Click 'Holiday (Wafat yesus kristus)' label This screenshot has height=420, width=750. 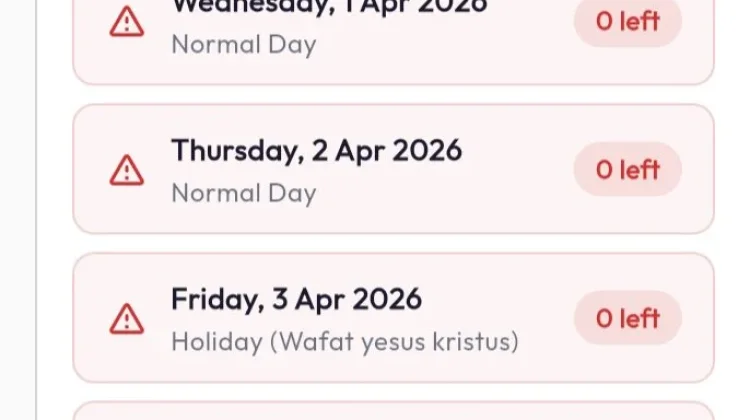345,342
